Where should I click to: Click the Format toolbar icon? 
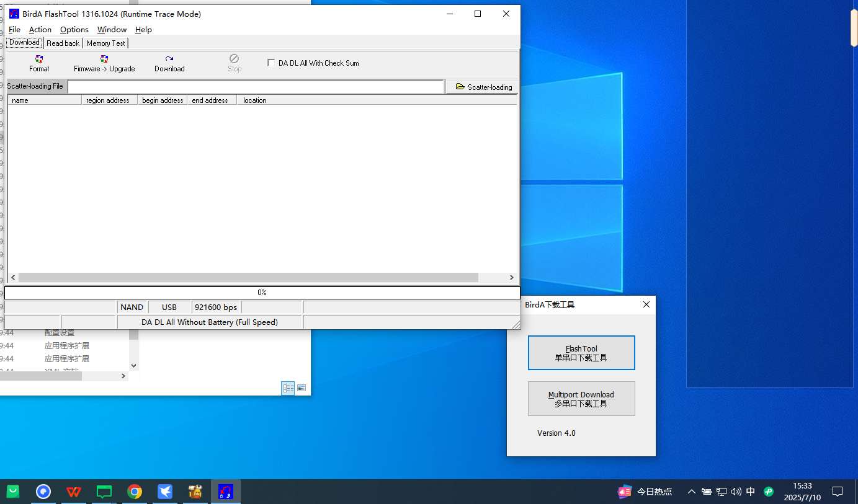(39, 63)
